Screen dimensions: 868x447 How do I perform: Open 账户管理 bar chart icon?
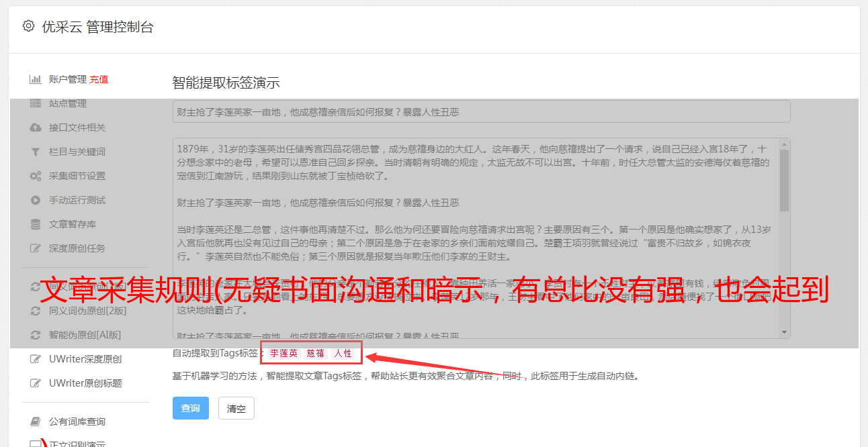coord(35,79)
